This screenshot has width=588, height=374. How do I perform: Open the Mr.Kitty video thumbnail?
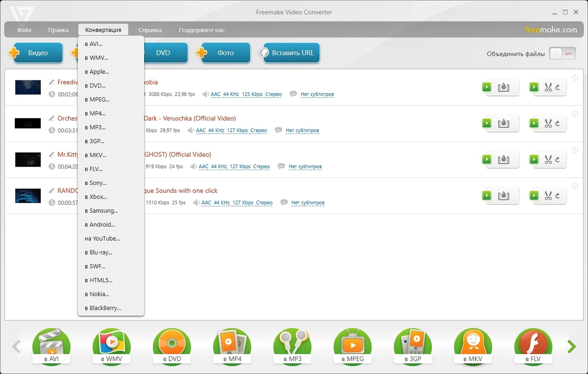coord(27,160)
